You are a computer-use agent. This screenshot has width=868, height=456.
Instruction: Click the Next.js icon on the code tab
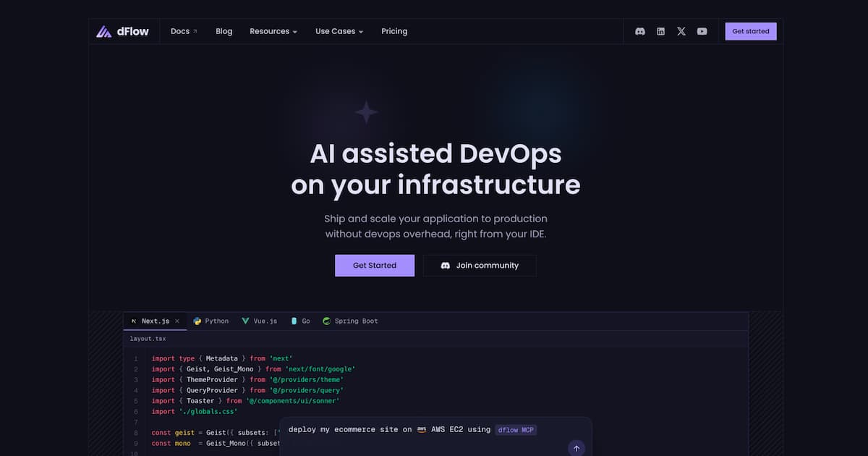coord(134,321)
